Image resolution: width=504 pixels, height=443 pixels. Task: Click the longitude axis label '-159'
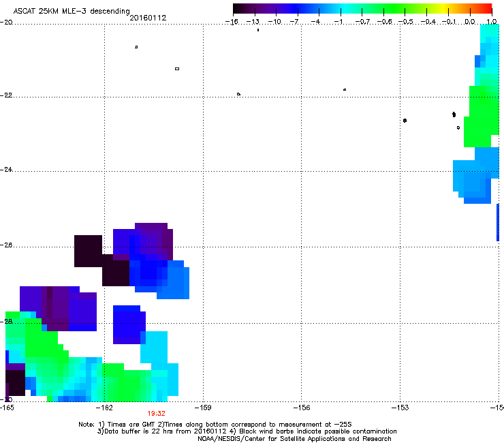(203, 408)
